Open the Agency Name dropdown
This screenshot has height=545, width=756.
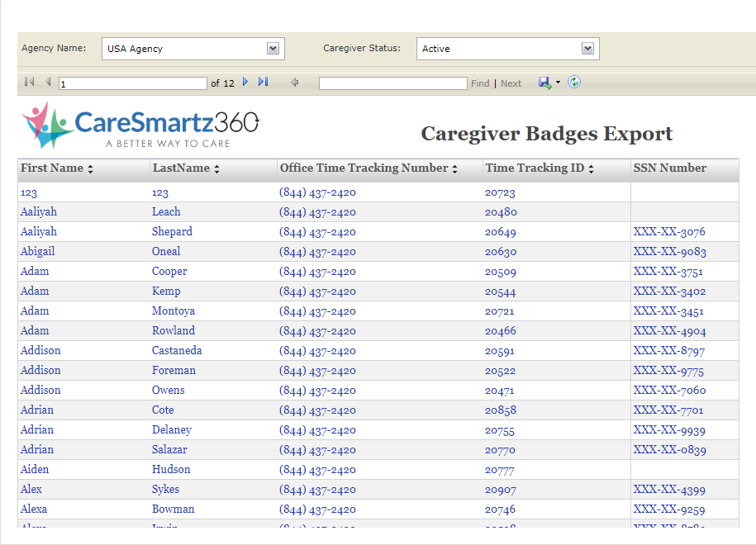(273, 48)
